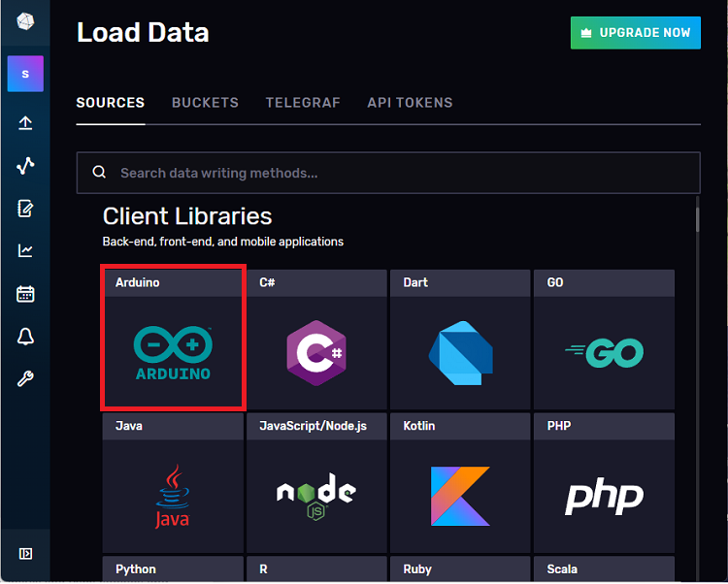Open the Alerts bell icon
728x584 pixels.
[x=25, y=337]
